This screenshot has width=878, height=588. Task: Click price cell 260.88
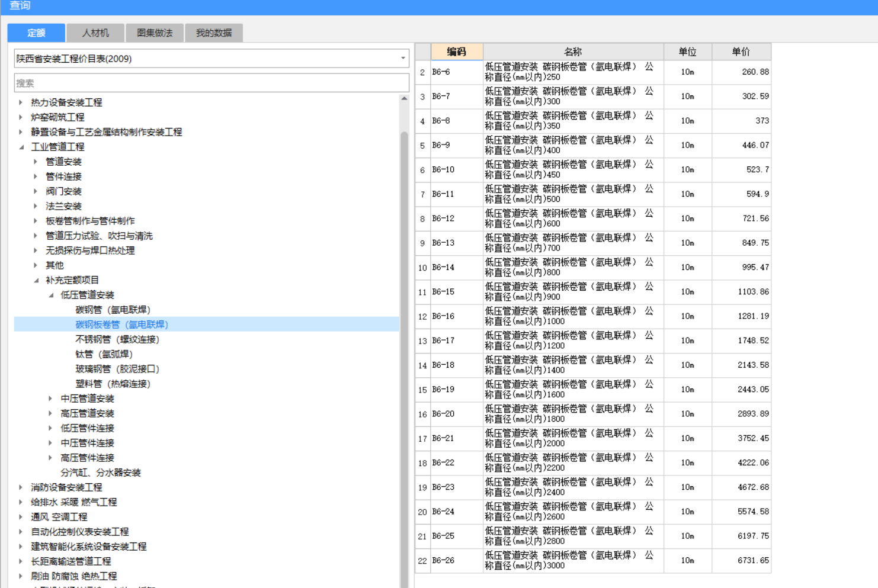tap(741, 72)
